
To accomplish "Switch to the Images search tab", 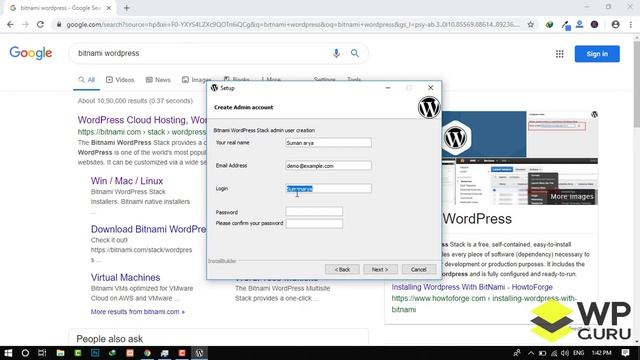I will pyautogui.click(x=196, y=80).
